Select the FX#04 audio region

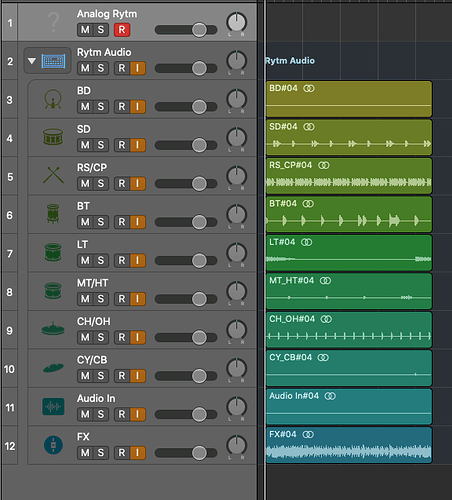tap(349, 445)
